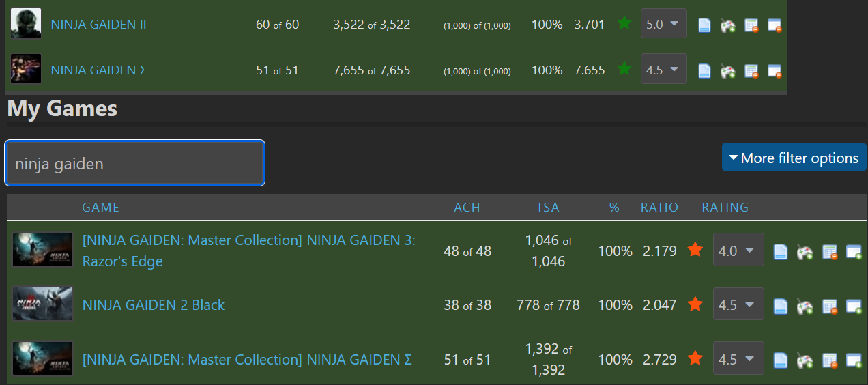Click the My Games heading

62,109
